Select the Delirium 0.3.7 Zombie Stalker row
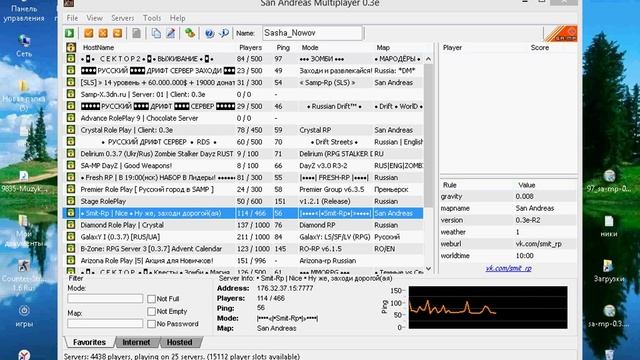Image resolution: width=640 pixels, height=360 pixels. click(244, 153)
